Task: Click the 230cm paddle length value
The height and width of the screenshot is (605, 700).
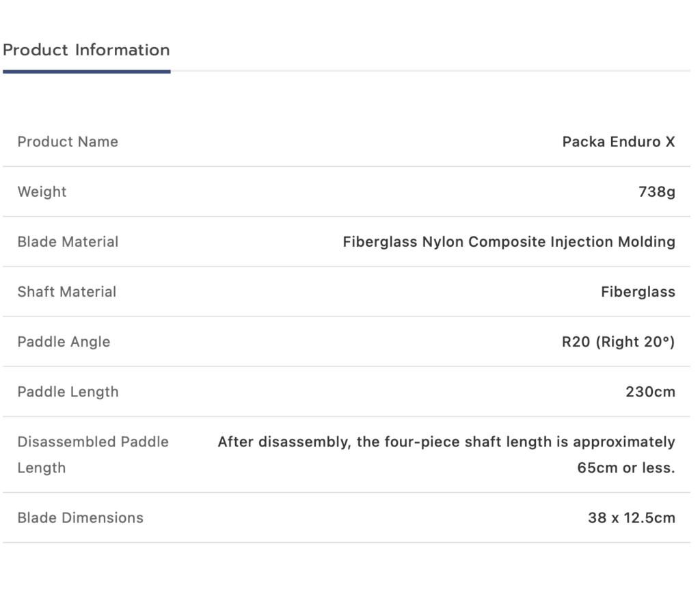Action: pos(650,392)
